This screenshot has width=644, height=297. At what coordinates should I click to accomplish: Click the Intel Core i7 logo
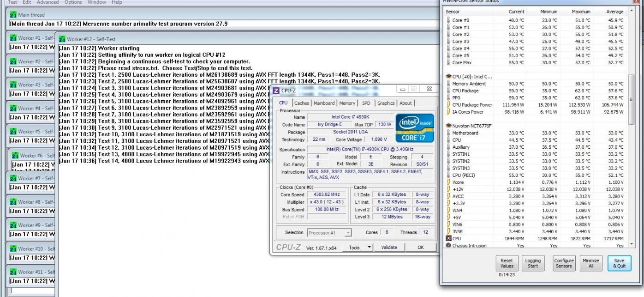[415, 127]
